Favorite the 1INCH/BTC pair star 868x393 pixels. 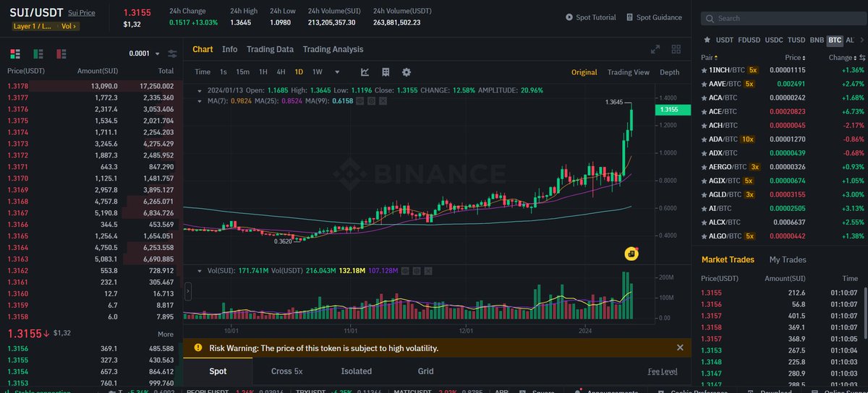coord(705,70)
